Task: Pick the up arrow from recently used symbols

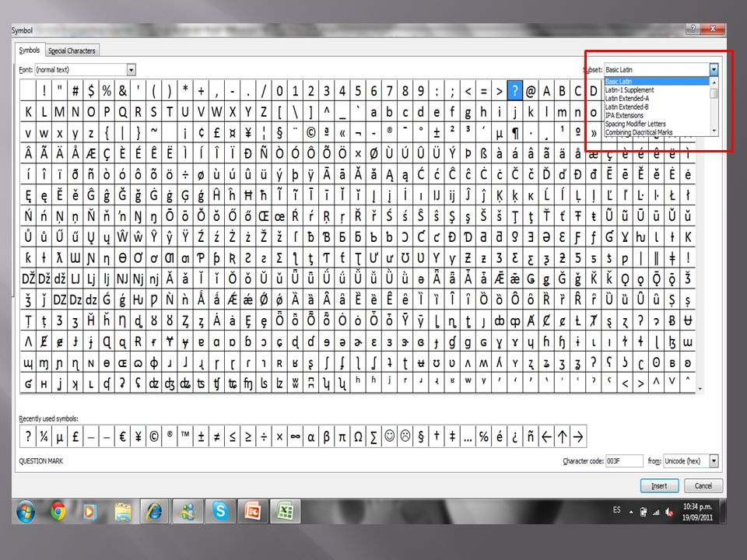Action: pos(562,436)
